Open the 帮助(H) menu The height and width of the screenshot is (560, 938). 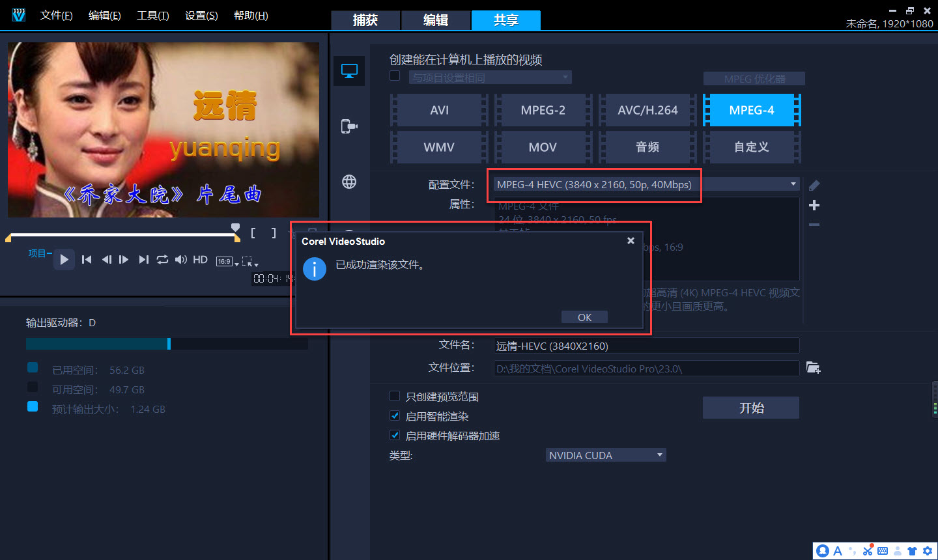(x=251, y=16)
